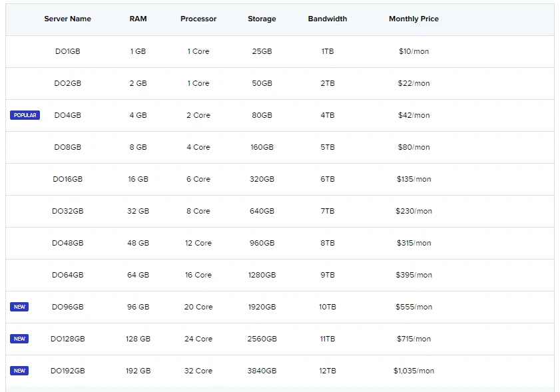Click the 3840GB storage value for DO192GB
The width and height of the screenshot is (560, 392).
(x=262, y=371)
